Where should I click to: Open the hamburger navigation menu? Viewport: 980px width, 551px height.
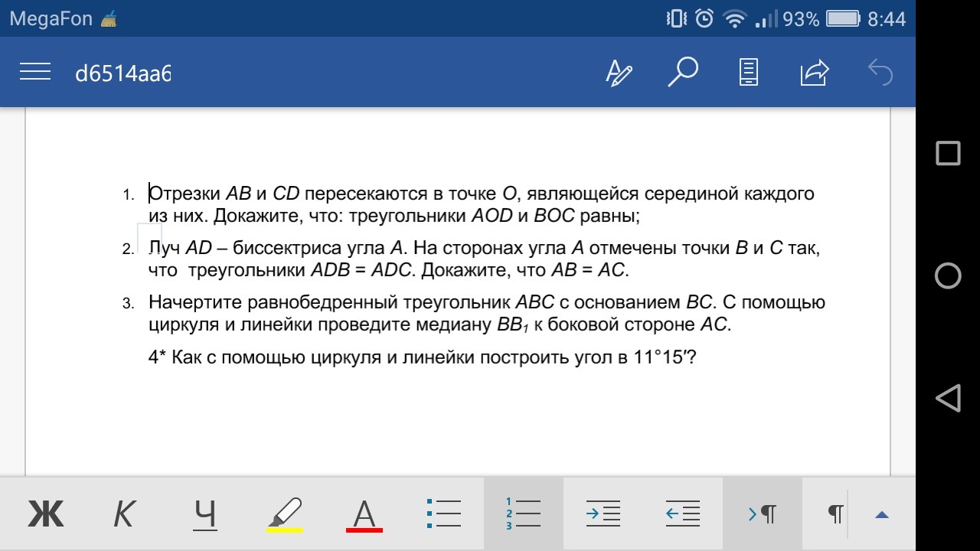coord(35,73)
